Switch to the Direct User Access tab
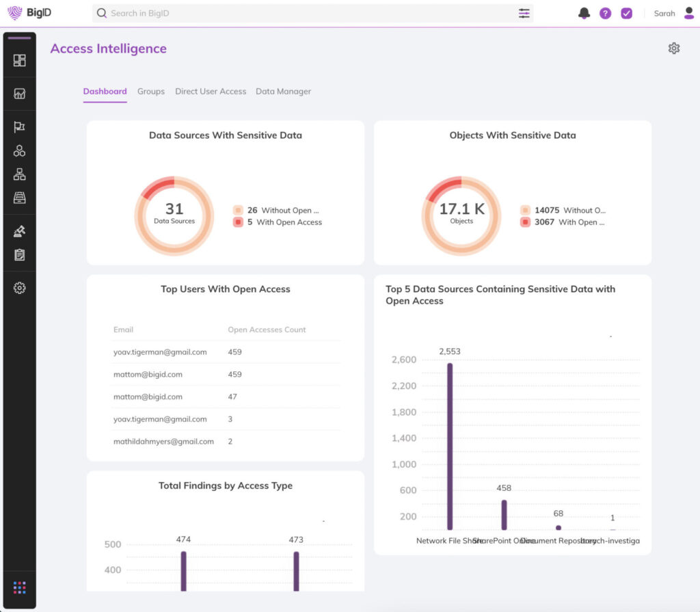700x612 pixels. click(211, 91)
